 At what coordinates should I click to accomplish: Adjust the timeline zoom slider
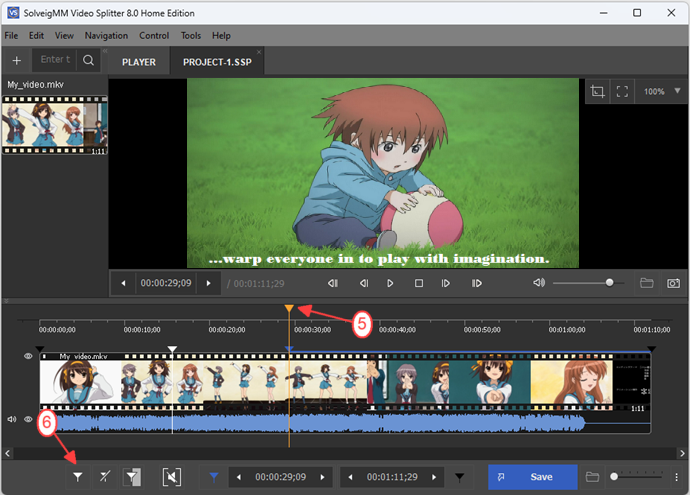point(637,477)
